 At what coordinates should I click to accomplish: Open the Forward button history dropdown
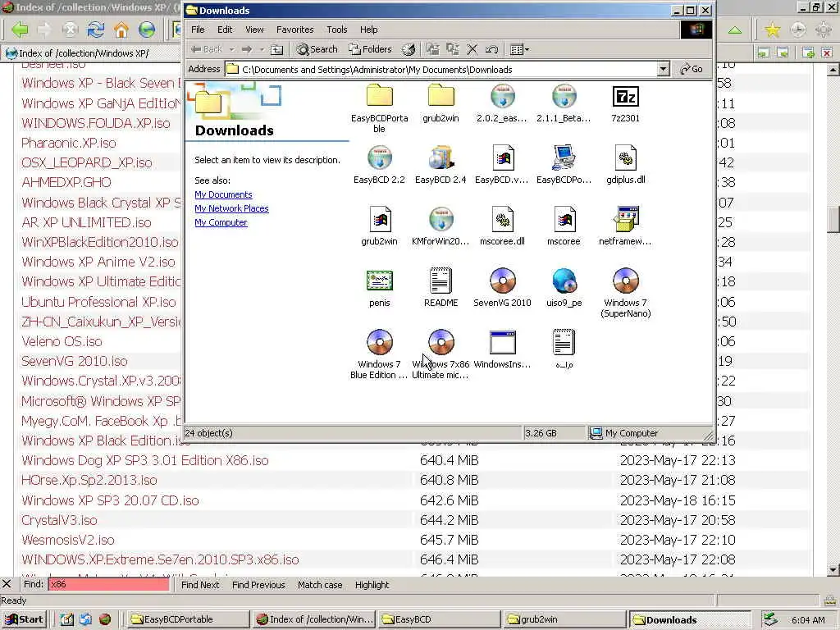262,50
